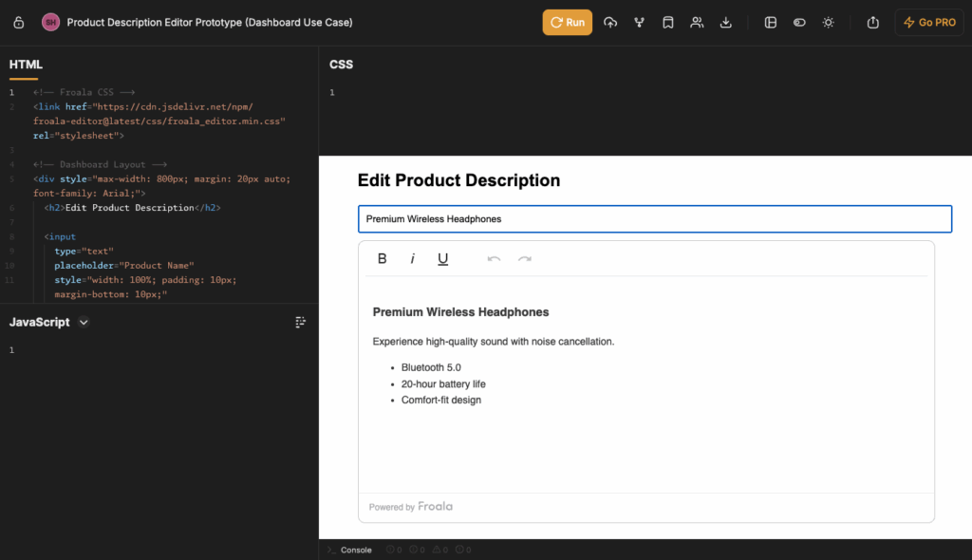The height and width of the screenshot is (560, 972).
Task: Expand the JavaScript language dropdown chevron
Action: (x=84, y=323)
